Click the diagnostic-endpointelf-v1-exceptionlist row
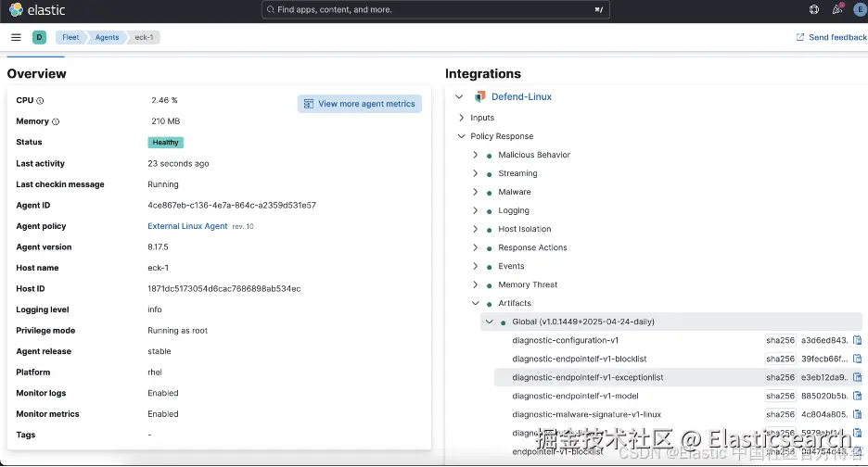Screen dimensions: 868x467 (x=678, y=377)
